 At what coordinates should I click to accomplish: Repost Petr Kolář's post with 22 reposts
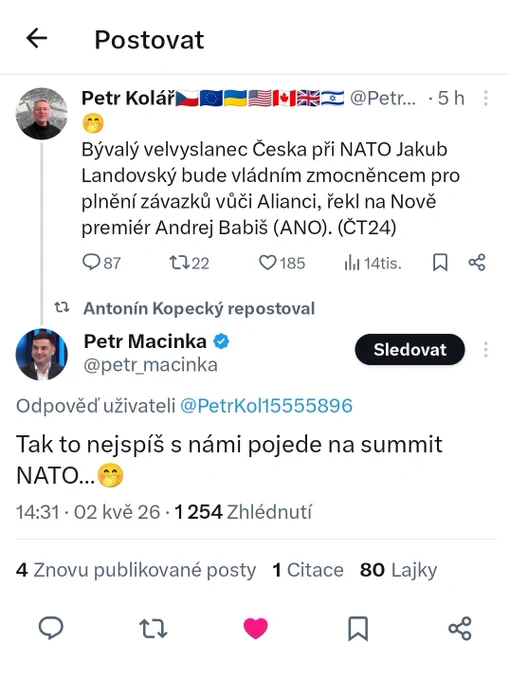pos(189,262)
